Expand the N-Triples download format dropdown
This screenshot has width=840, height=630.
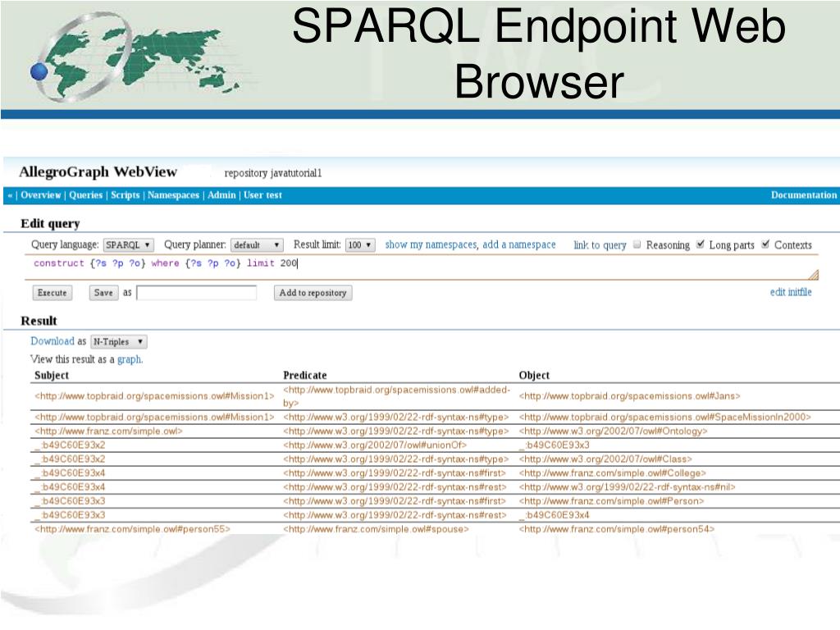point(119,342)
